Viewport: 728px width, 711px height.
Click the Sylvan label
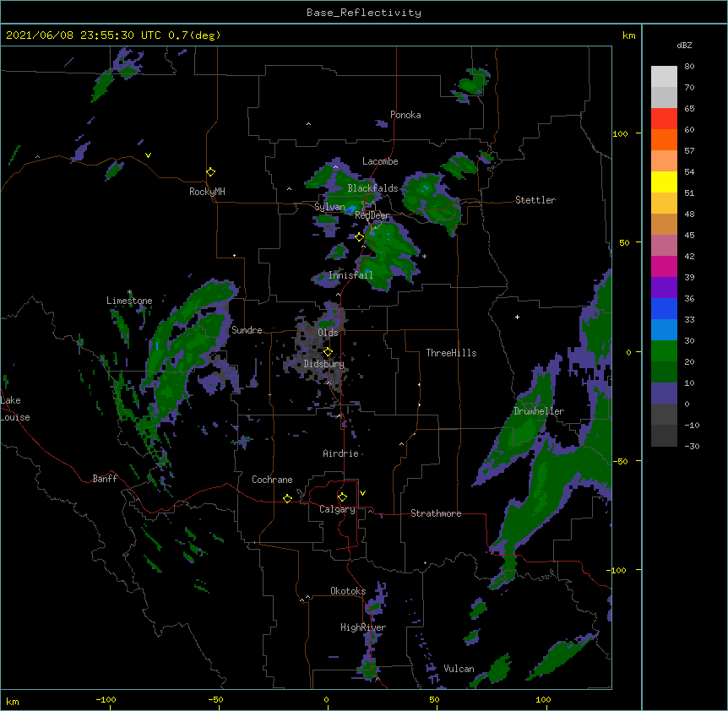click(329, 207)
